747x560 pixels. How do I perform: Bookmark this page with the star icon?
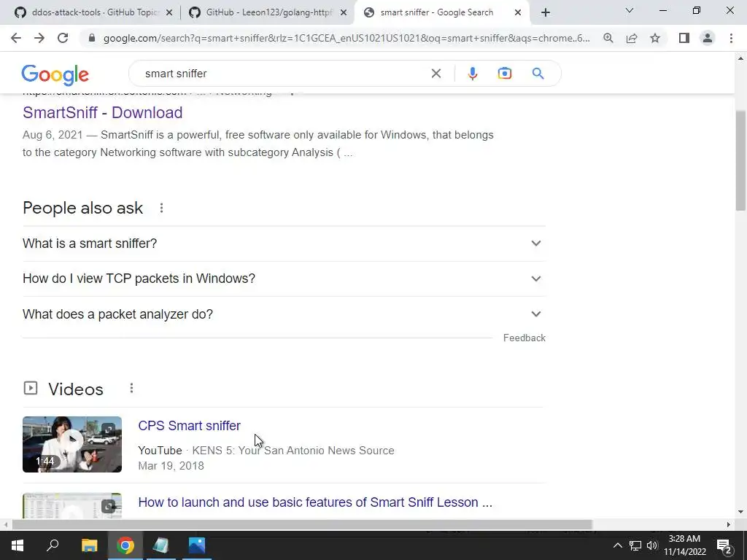[x=655, y=38]
